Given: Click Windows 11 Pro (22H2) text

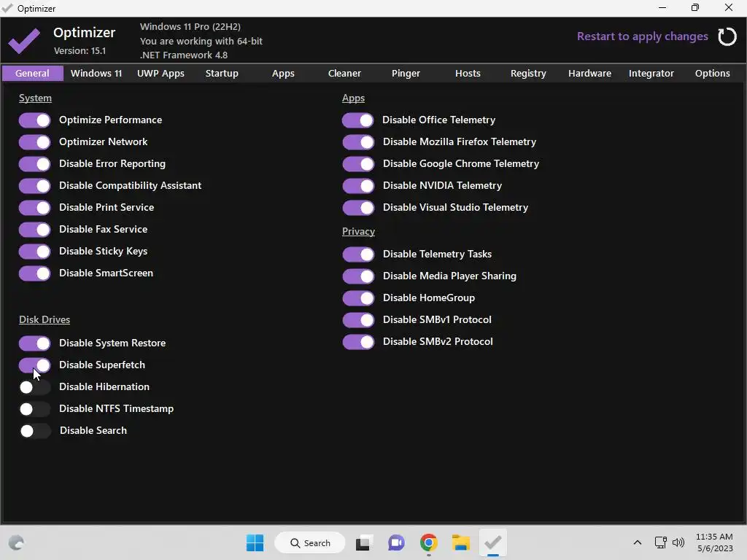Looking at the screenshot, I should point(190,27).
